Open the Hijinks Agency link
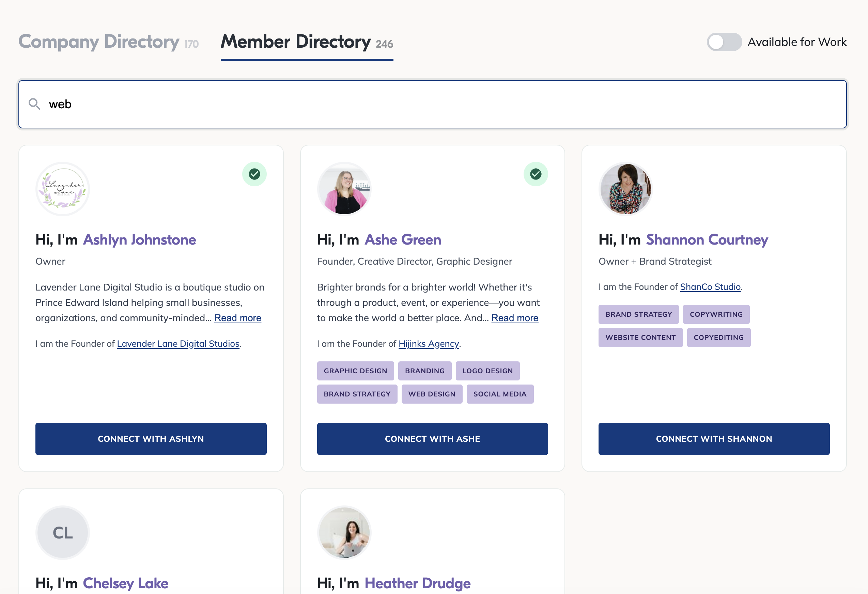868x594 pixels. coord(429,343)
